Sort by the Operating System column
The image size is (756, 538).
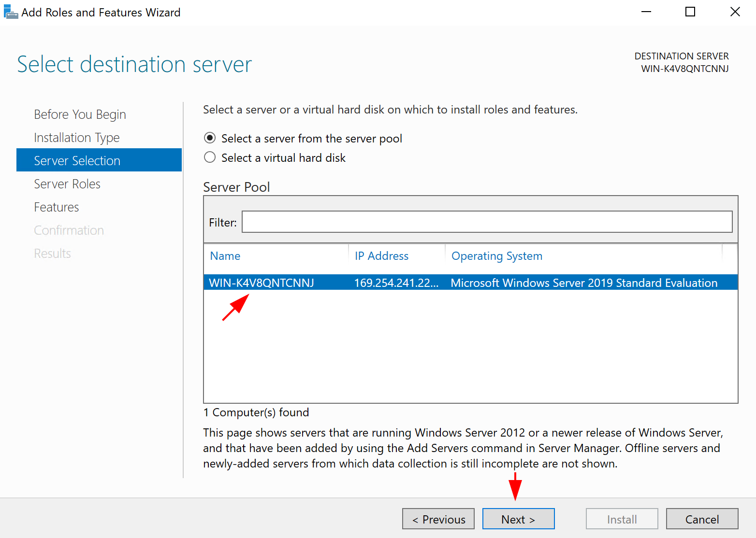496,255
